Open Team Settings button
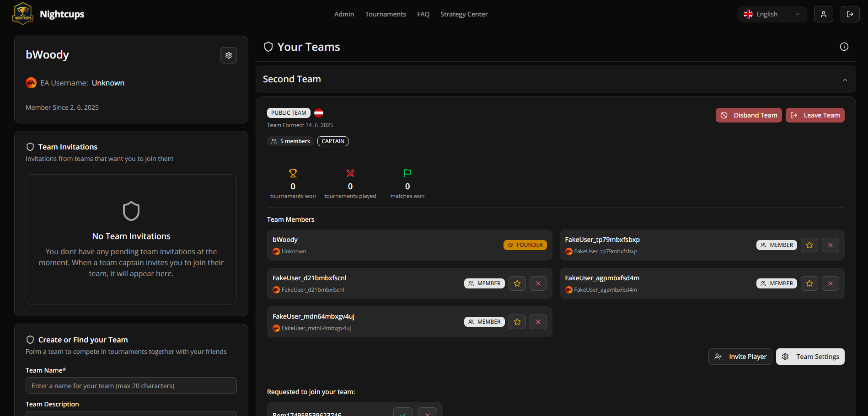This screenshot has width=868, height=416. point(810,357)
